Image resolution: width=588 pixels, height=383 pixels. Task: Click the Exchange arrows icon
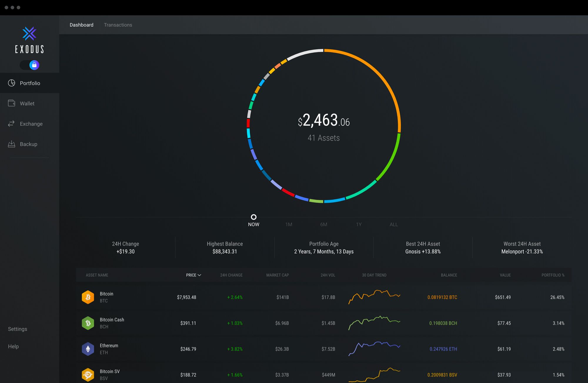tap(11, 124)
